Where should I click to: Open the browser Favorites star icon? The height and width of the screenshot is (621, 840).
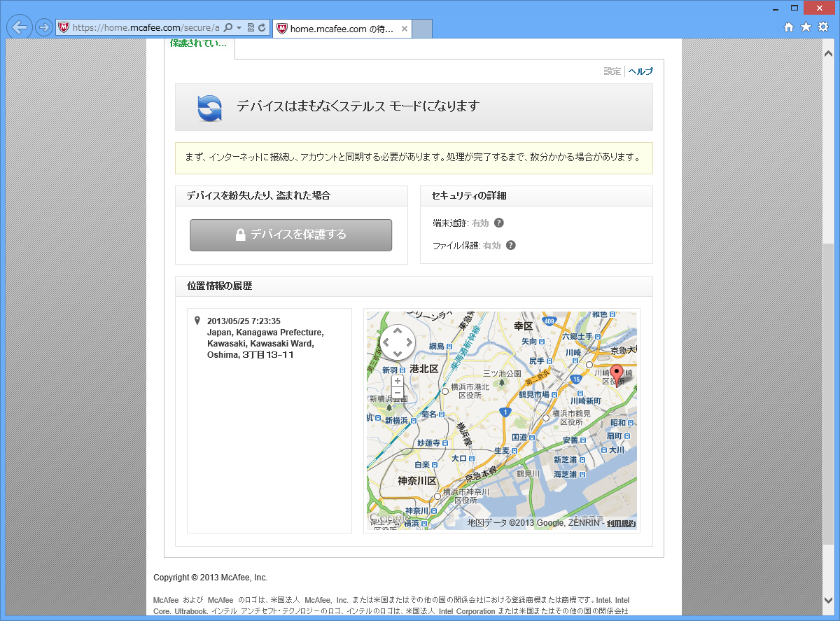pos(806,27)
